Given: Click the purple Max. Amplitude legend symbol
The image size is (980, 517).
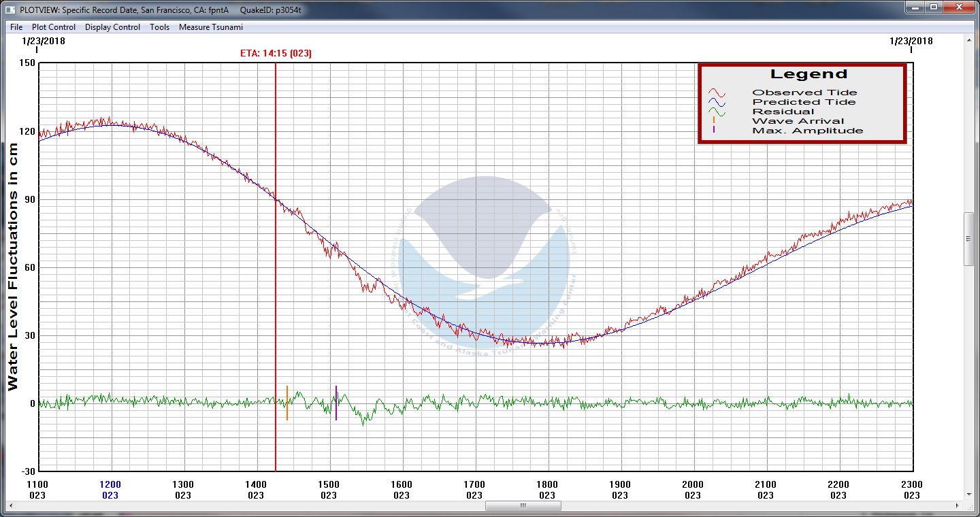Looking at the screenshot, I should click(x=713, y=130).
